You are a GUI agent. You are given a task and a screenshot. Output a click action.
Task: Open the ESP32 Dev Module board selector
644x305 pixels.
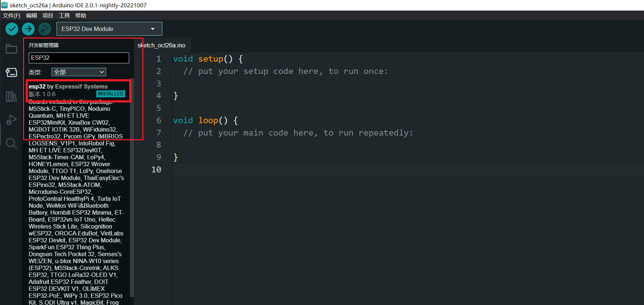(x=109, y=29)
